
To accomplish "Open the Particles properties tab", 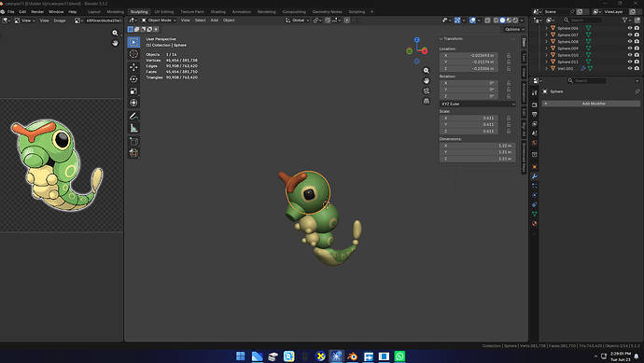I will [x=535, y=186].
